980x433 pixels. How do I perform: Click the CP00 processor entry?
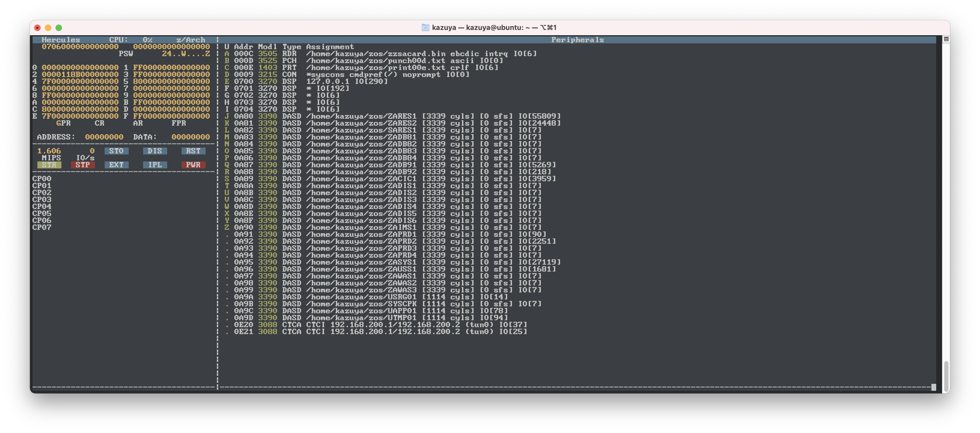click(x=42, y=179)
